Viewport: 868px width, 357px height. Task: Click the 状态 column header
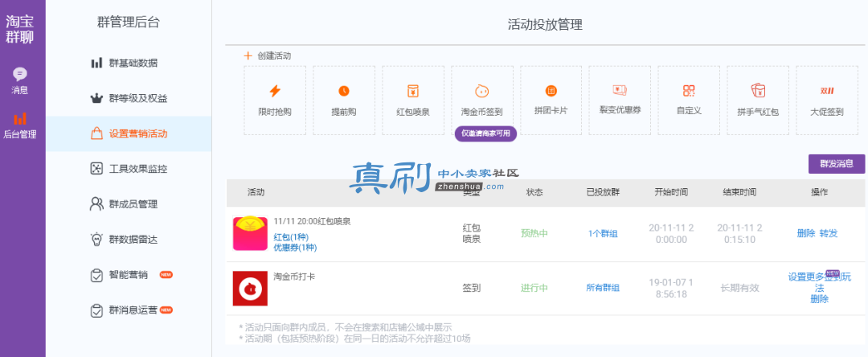coord(534,192)
